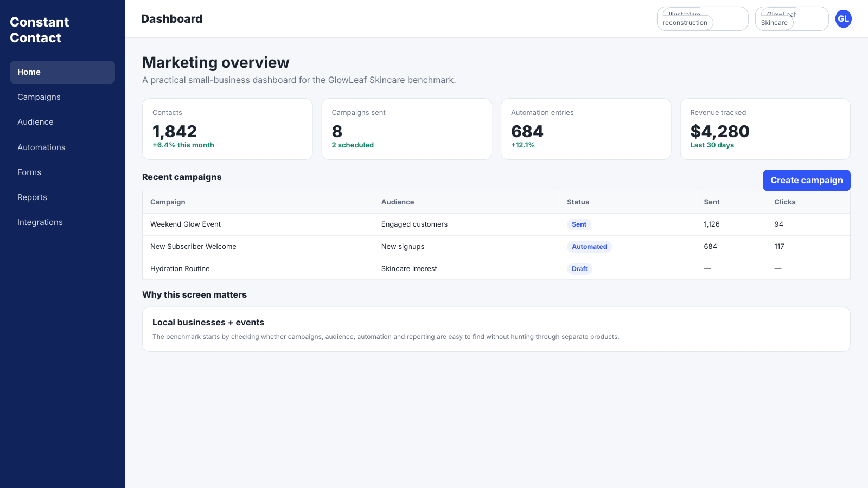Go to Integrations page
The width and height of the screenshot is (868, 488).
tap(62, 222)
